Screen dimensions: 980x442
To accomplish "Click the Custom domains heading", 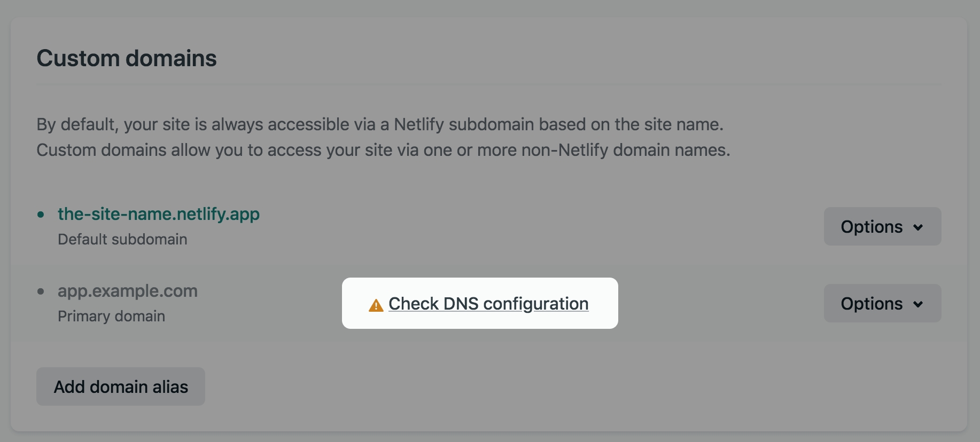I will click(x=126, y=58).
